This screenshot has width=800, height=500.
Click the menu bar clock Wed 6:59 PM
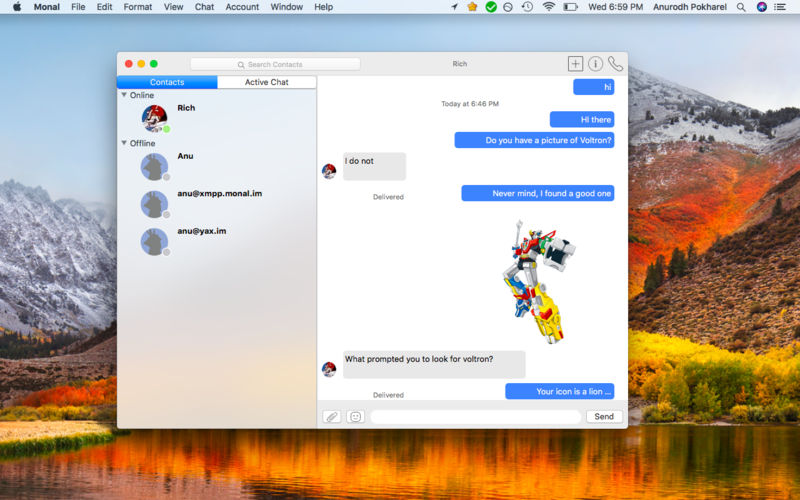coord(615,7)
